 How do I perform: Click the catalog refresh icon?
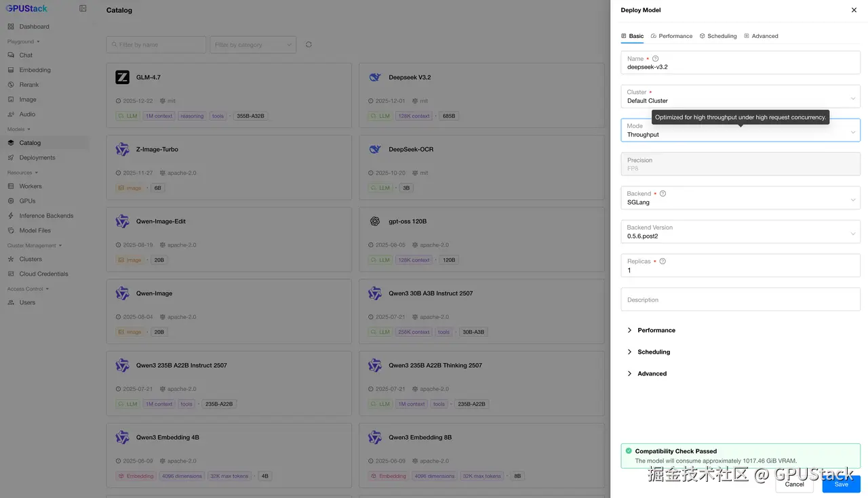pyautogui.click(x=309, y=45)
